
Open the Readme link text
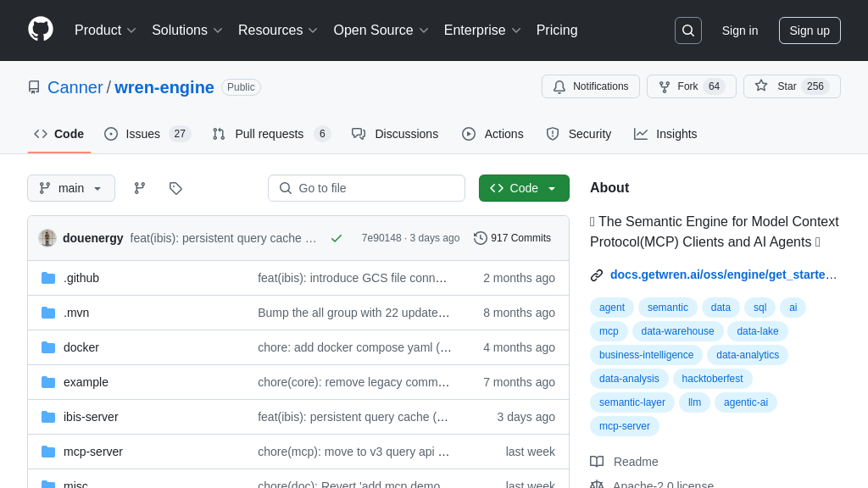pyautogui.click(x=636, y=462)
